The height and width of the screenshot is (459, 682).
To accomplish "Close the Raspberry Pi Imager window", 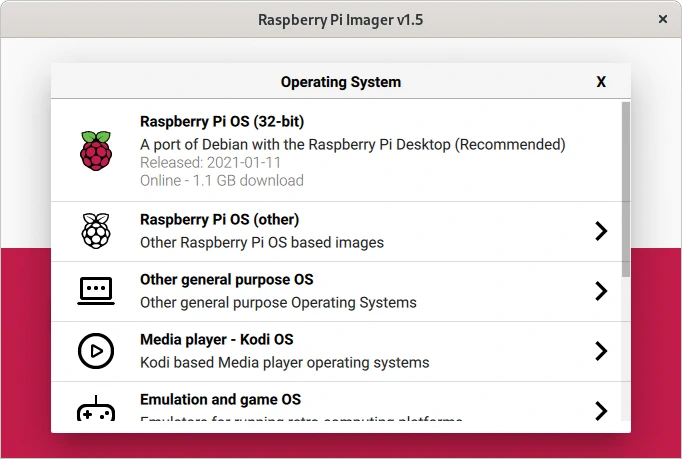I will tap(662, 19).
